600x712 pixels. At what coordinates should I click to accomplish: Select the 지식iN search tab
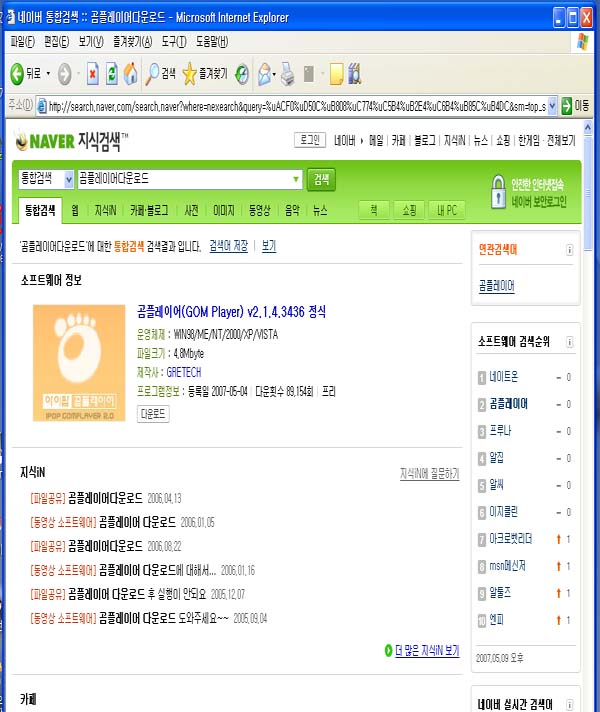tap(105, 210)
